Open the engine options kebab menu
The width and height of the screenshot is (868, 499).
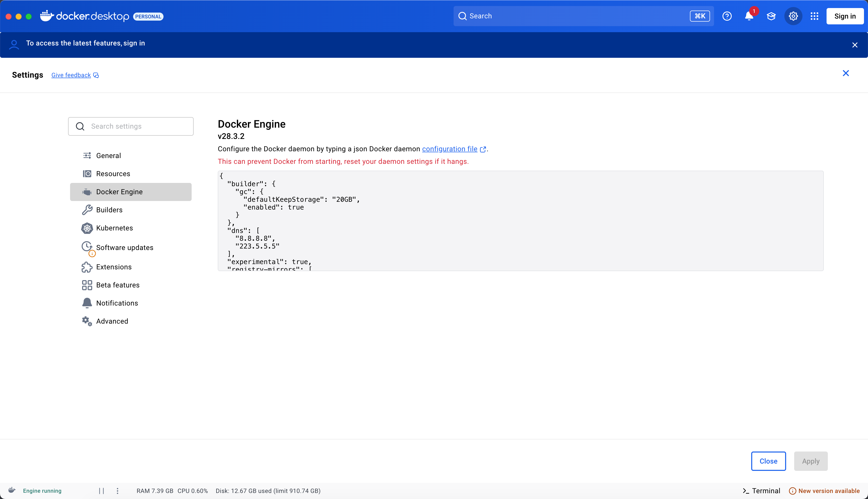point(118,491)
